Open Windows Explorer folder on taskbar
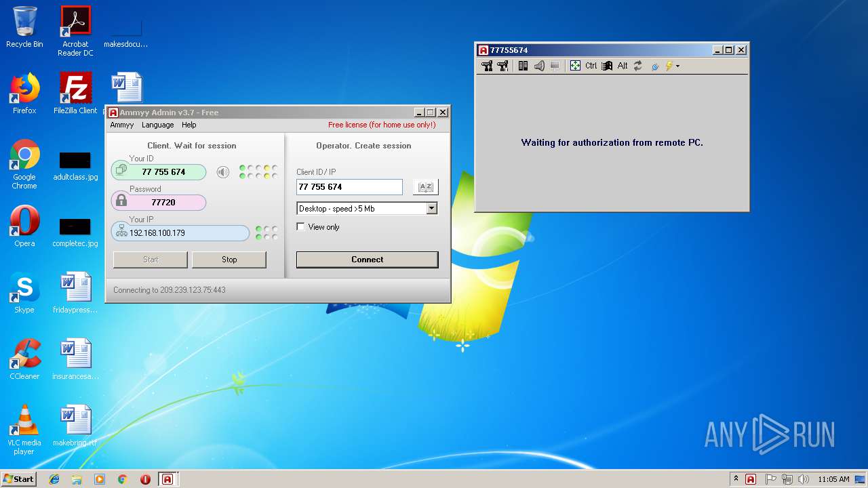868x488 pixels. click(x=77, y=479)
